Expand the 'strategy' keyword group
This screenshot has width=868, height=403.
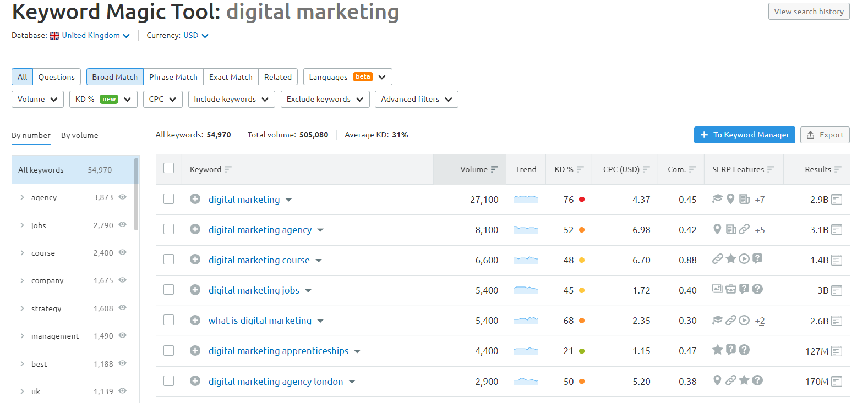click(x=22, y=308)
